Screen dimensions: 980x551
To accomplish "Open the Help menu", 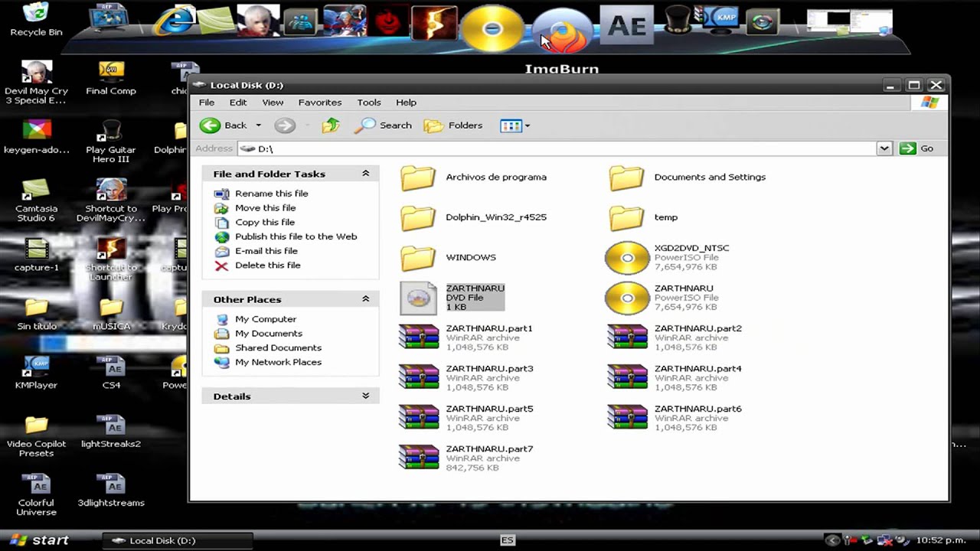I will (x=406, y=103).
